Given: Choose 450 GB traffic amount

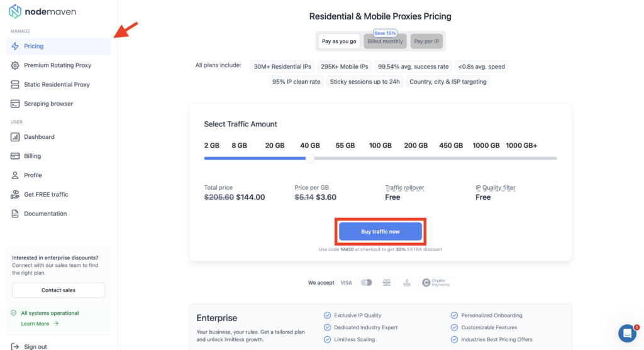Looking at the screenshot, I should 451,146.
